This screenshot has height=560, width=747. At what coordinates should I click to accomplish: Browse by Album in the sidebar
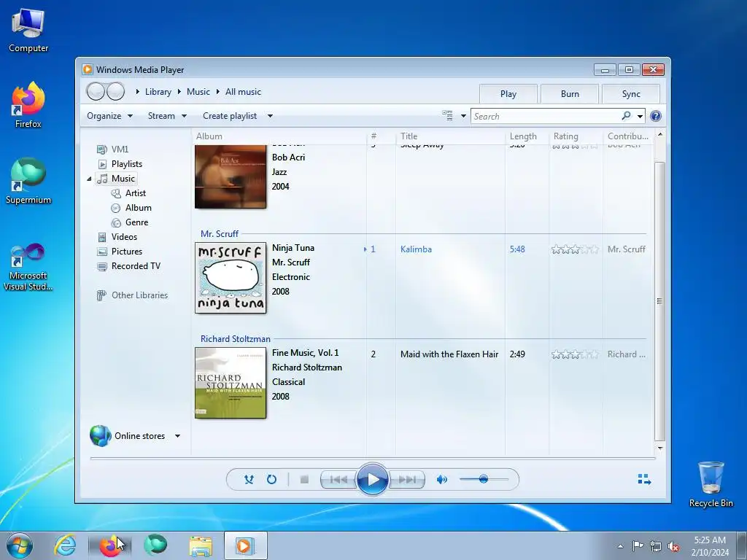pyautogui.click(x=138, y=208)
